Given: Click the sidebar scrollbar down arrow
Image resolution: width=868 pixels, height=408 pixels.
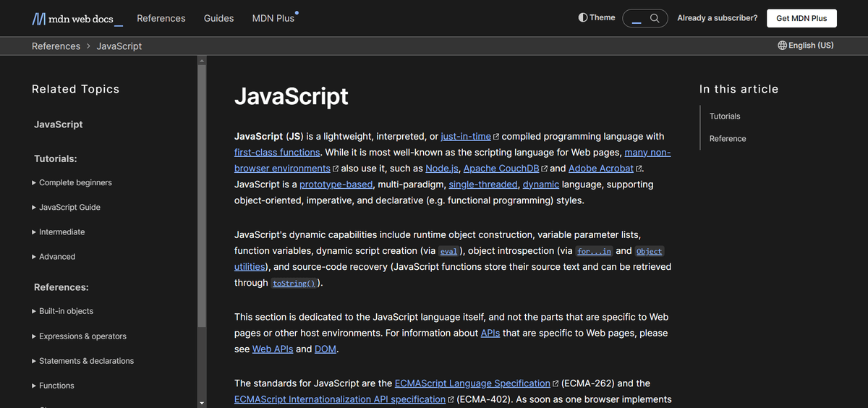Looking at the screenshot, I should [x=202, y=402].
